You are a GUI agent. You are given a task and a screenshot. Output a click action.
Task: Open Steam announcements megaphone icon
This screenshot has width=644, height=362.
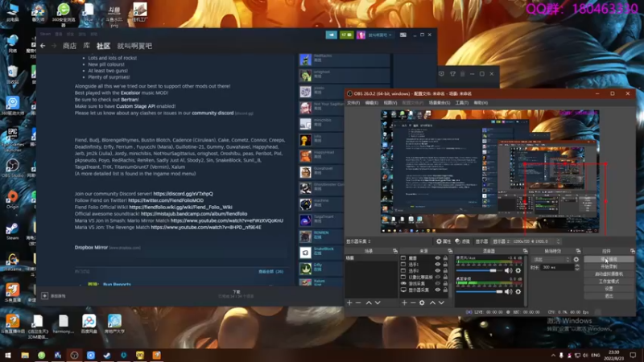click(331, 35)
